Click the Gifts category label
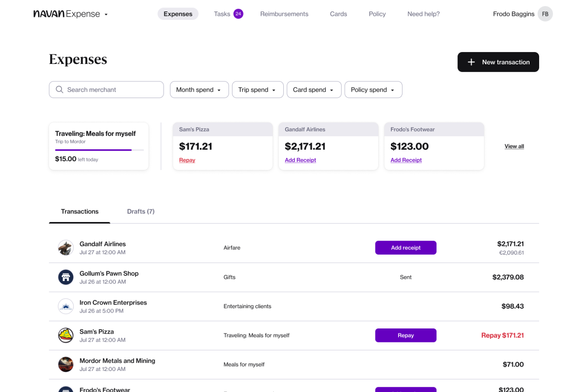Viewport: 588px width, 392px height. [x=230, y=277]
